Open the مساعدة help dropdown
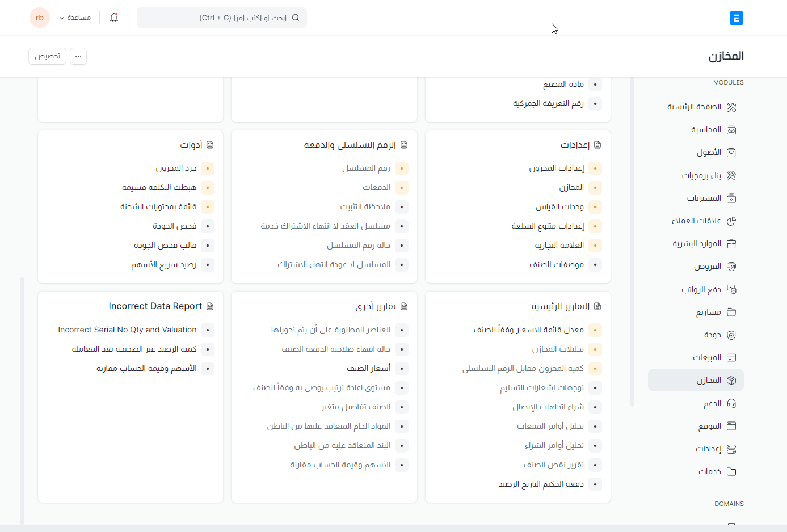The height and width of the screenshot is (532, 787). point(75,18)
